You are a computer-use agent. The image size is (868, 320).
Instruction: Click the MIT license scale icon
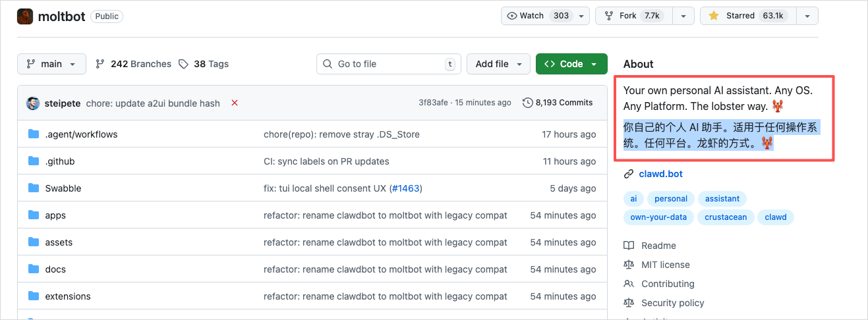(629, 265)
